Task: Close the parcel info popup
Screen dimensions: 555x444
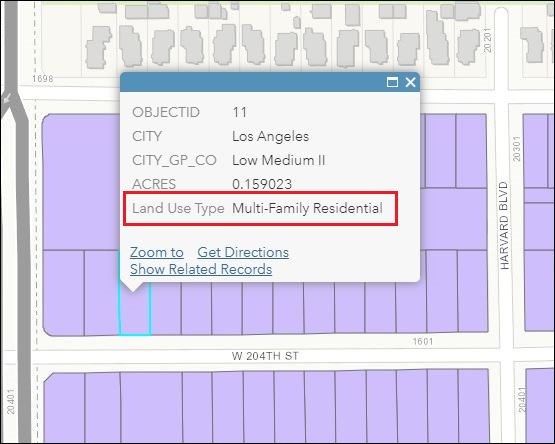Action: (x=411, y=82)
